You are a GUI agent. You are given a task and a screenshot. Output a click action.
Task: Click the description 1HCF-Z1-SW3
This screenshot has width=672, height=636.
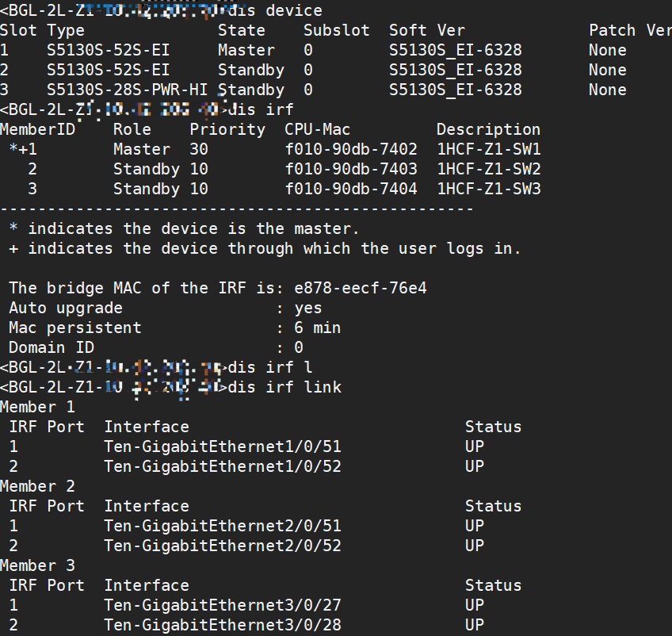click(488, 189)
